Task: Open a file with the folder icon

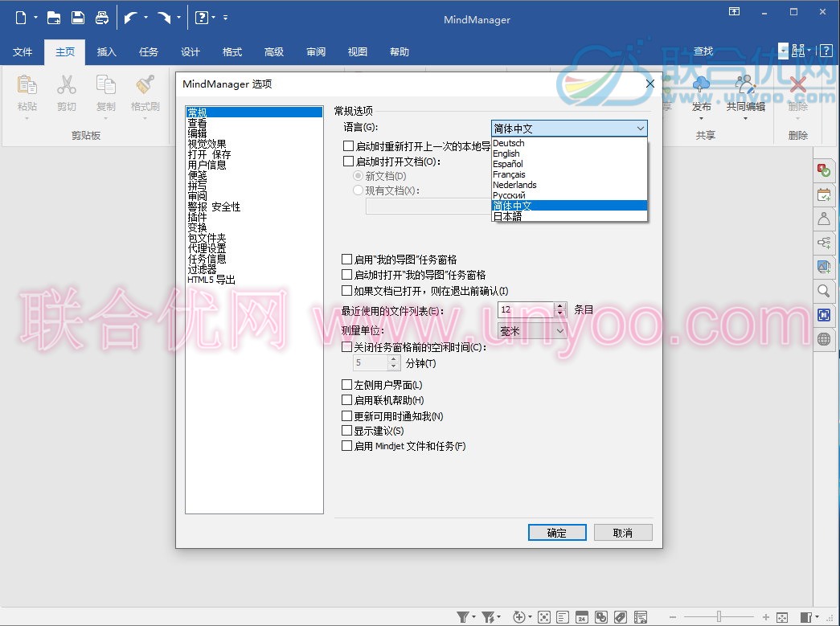Action: pyautogui.click(x=54, y=18)
